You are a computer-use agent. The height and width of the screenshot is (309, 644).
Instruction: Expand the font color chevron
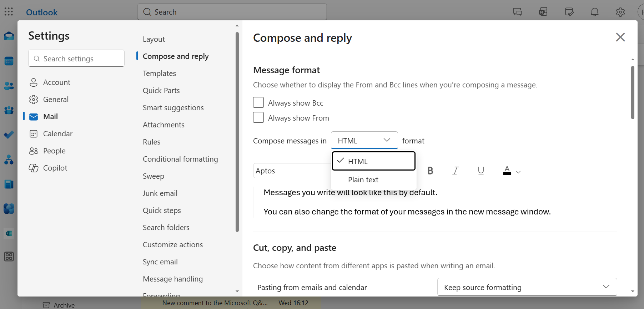518,172
